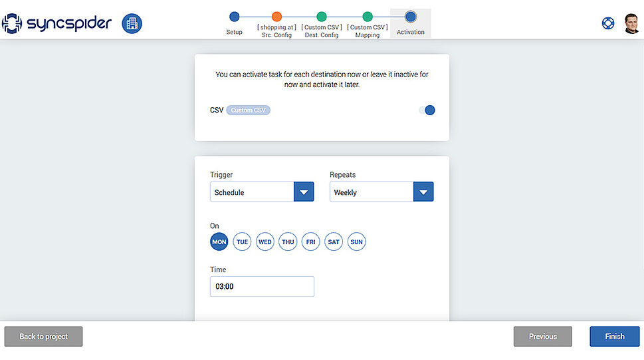Jump to the orange Src. Config step
The image size is (644, 360).
point(277,17)
